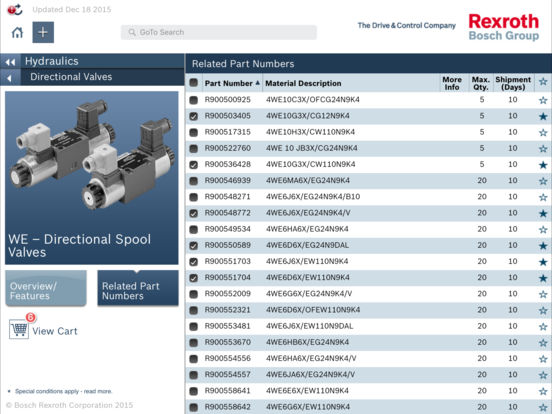Viewport: 552px width, 414px height.
Task: Open the Overview/Features tab
Action: tap(46, 288)
